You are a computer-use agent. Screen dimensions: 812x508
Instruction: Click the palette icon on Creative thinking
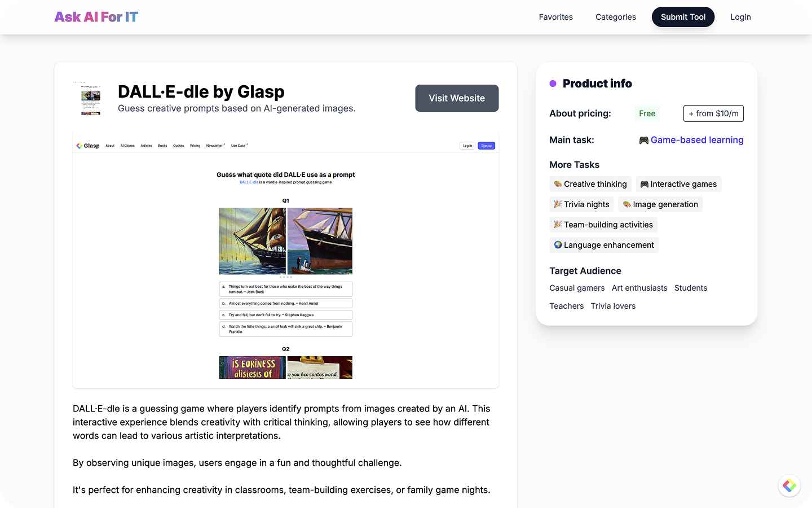pyautogui.click(x=558, y=184)
